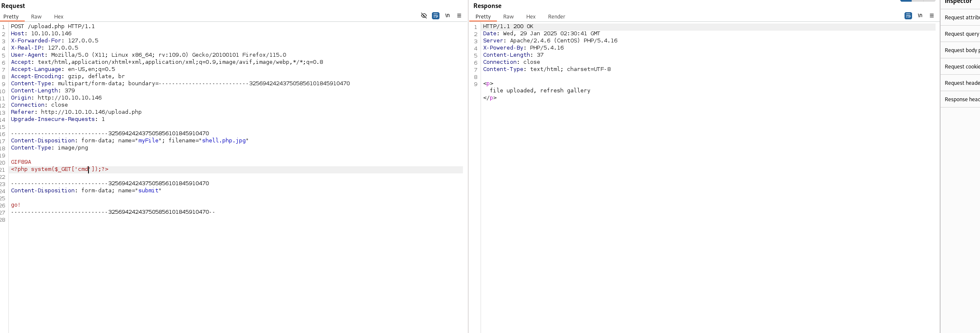Expand Request body parameters section in Inspector

click(x=961, y=50)
